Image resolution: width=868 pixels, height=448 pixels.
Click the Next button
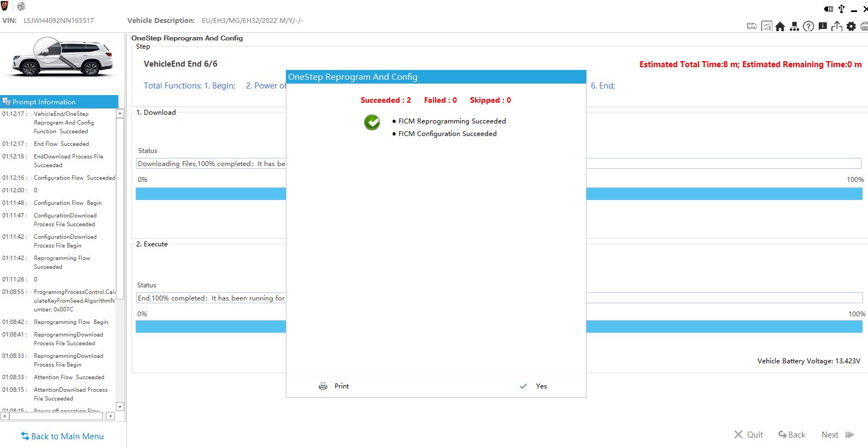click(x=837, y=435)
